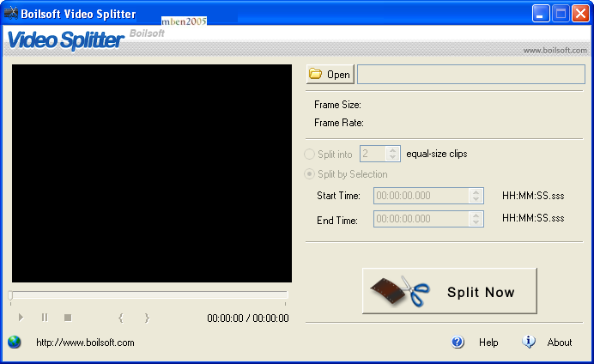Viewport: 594px width, 364px height.
Task: Click the Open folder button
Action: click(330, 74)
